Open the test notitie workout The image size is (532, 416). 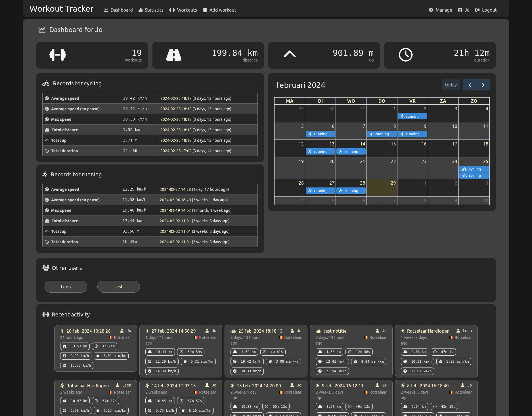(335, 331)
